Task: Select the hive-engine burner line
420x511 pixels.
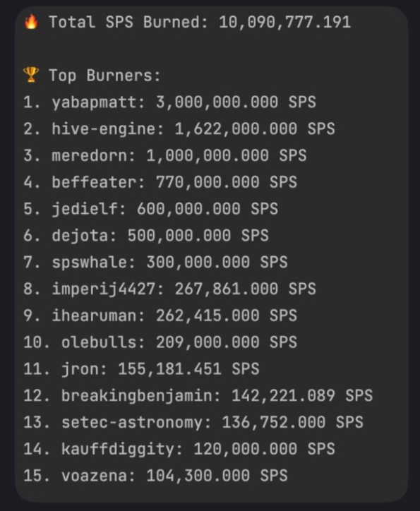Action: [x=179, y=128]
